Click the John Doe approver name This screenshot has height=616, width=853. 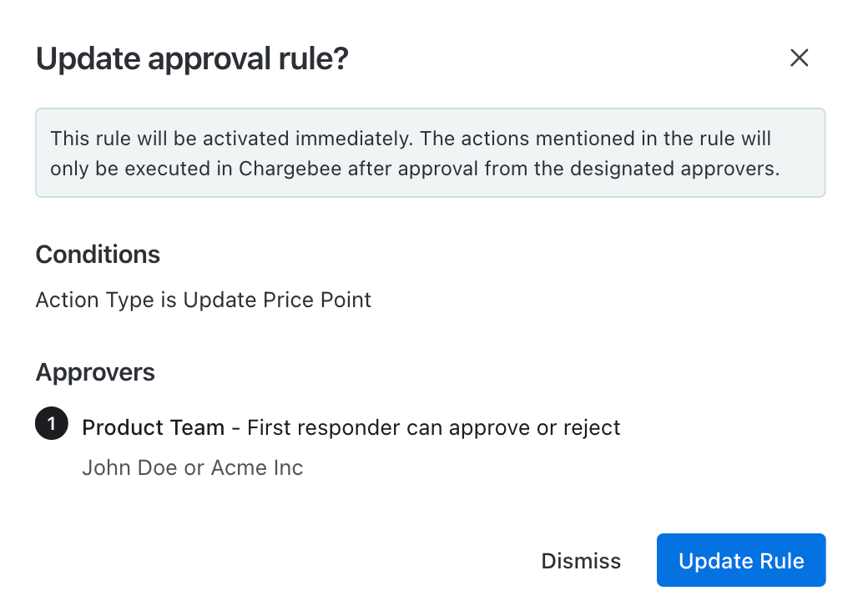[129, 467]
